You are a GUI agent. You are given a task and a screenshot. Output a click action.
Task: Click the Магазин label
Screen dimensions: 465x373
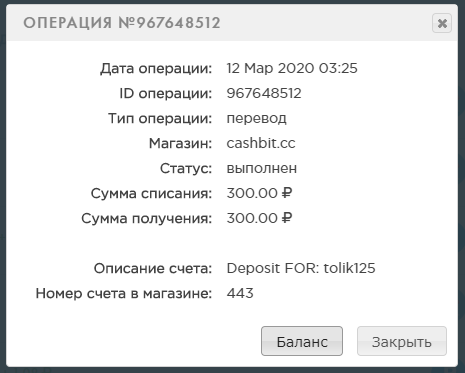tap(180, 144)
